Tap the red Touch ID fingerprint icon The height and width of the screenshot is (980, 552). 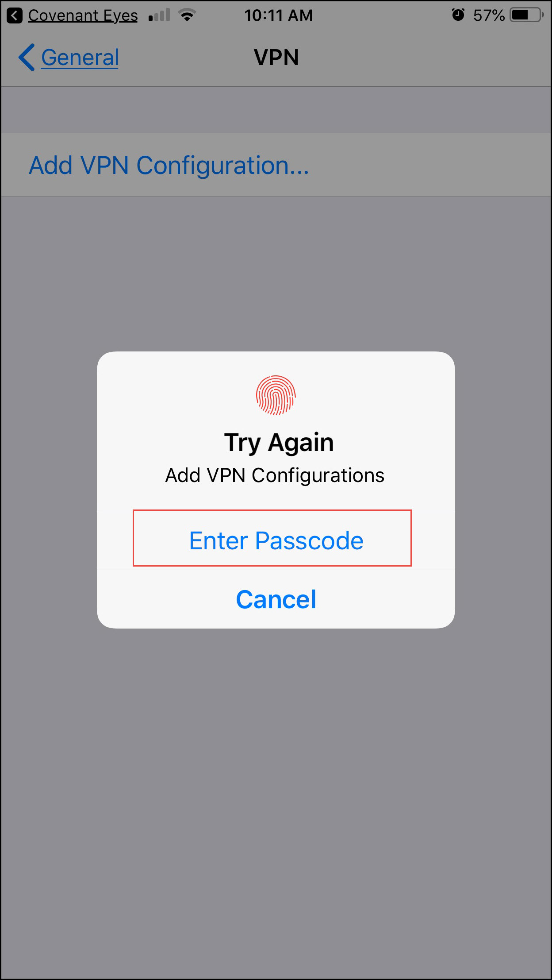(x=276, y=395)
